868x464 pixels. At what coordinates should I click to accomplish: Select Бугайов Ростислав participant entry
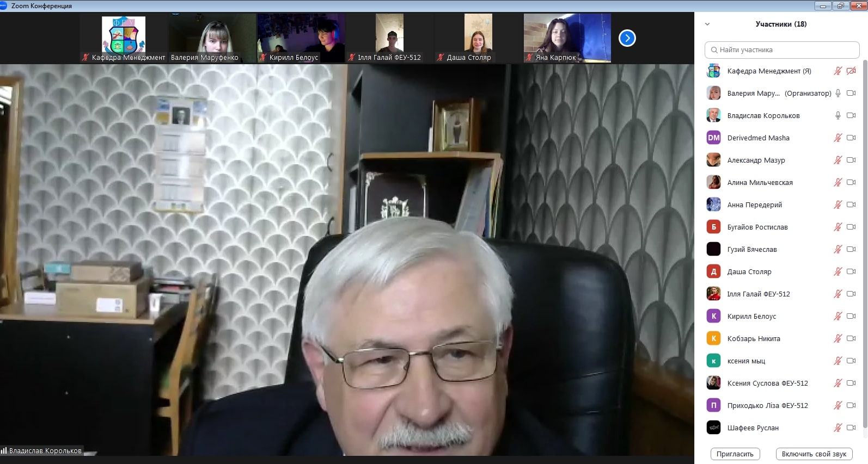[x=757, y=227]
